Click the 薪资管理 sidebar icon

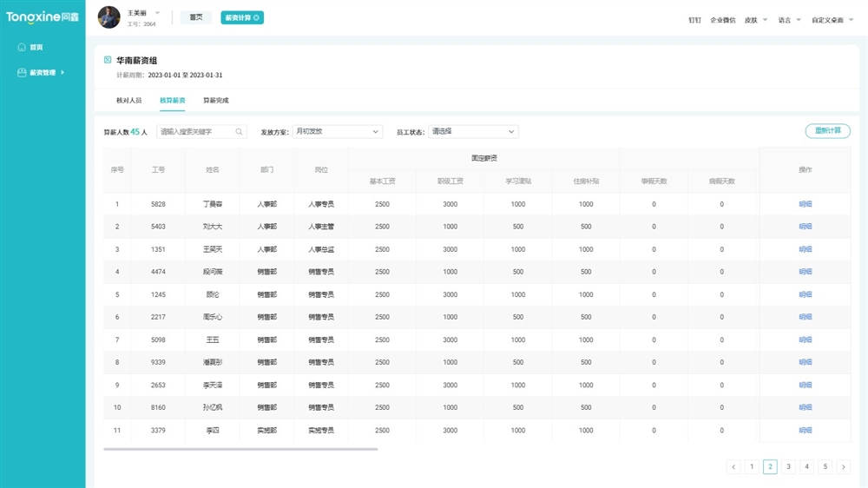22,73
